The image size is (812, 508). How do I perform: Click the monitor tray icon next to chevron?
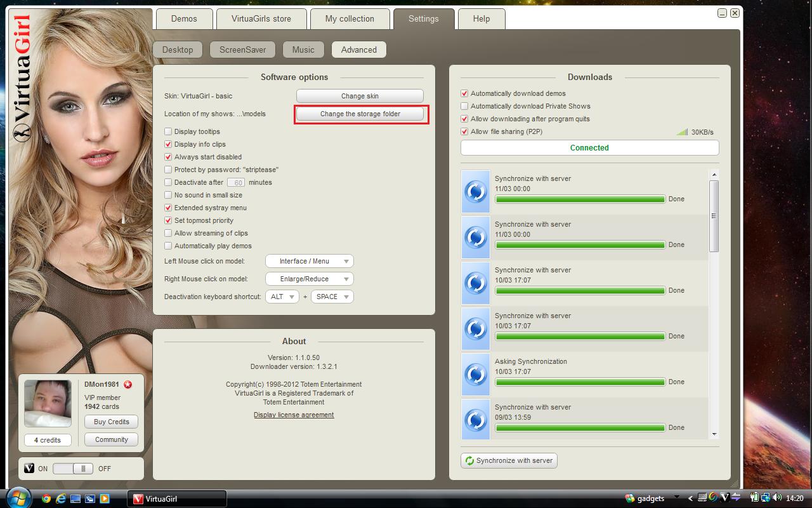pyautogui.click(x=702, y=497)
